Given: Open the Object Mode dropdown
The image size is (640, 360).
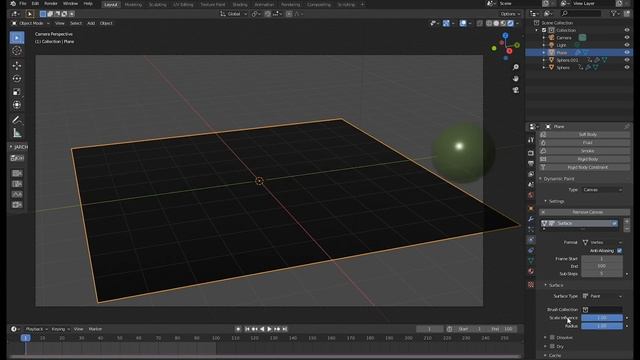Looking at the screenshot, I should click(31, 23).
